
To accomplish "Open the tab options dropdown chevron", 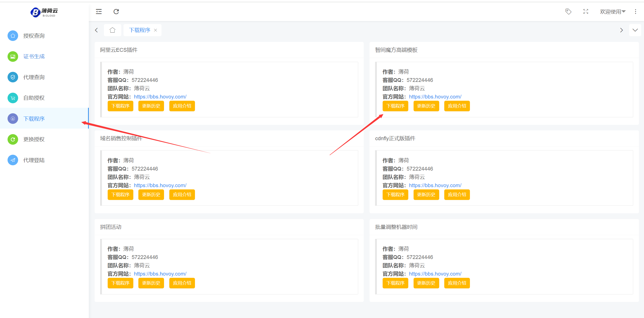I will [635, 30].
